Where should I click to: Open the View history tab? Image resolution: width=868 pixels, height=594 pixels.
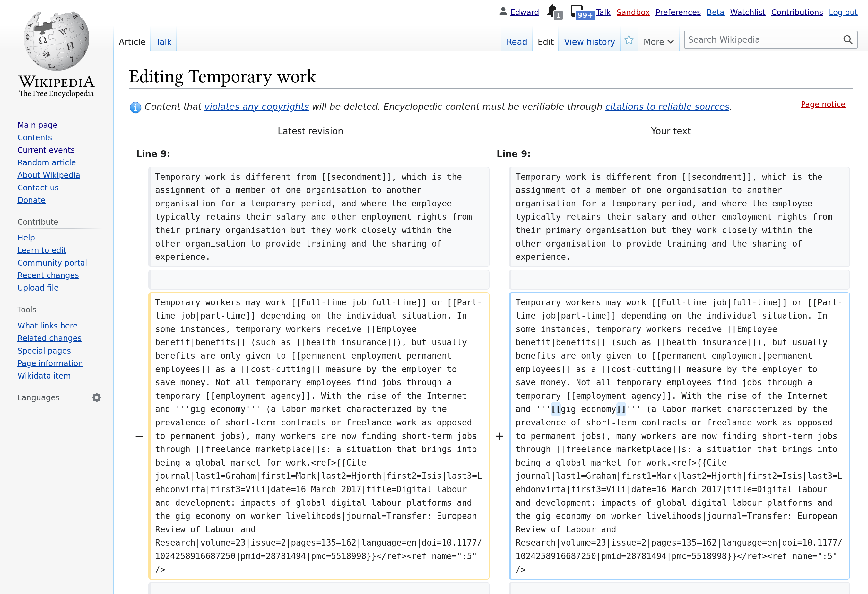(589, 42)
